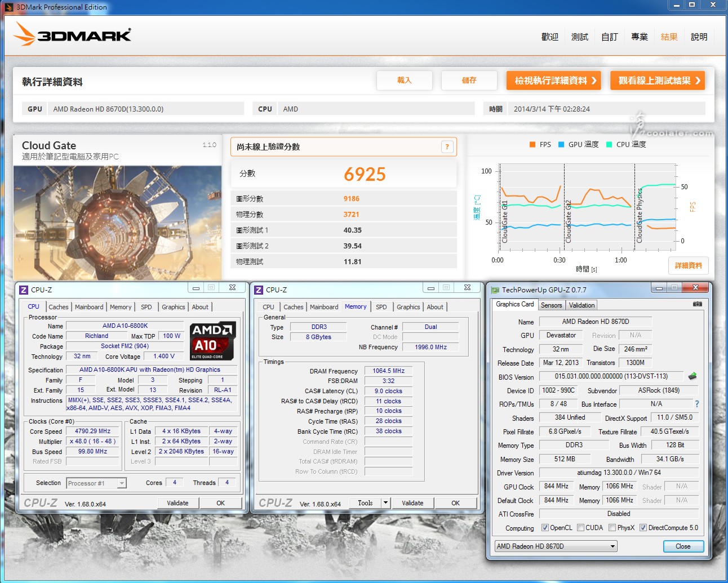Open the 自訂 tab in 3DMark
Viewport: 728px width, 583px height.
(x=610, y=37)
